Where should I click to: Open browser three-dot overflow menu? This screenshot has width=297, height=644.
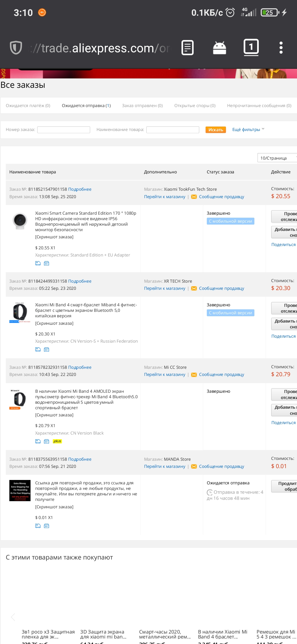click(x=281, y=48)
